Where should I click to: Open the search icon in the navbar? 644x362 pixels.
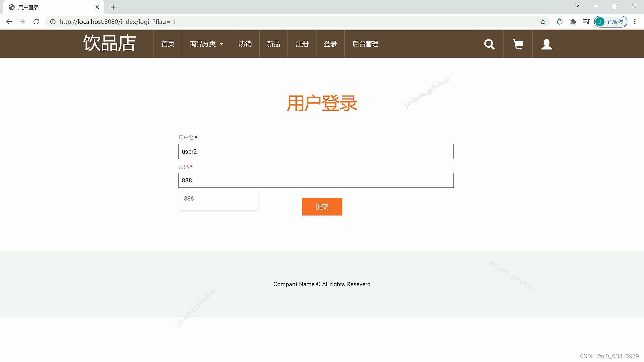pos(489,44)
